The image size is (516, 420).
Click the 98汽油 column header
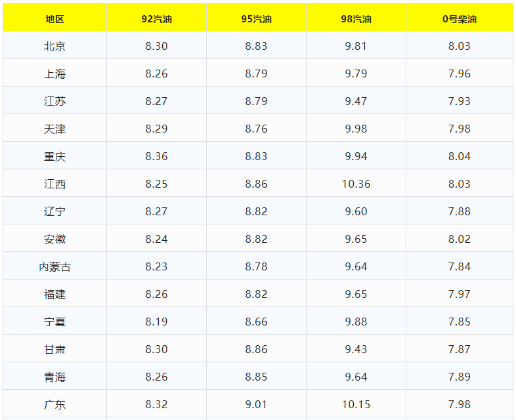[356, 19]
